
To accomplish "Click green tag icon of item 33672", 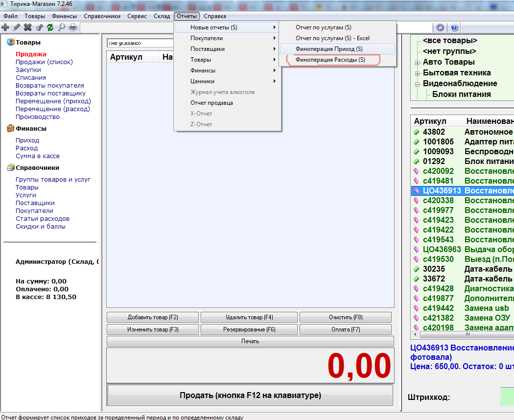I will 416,279.
